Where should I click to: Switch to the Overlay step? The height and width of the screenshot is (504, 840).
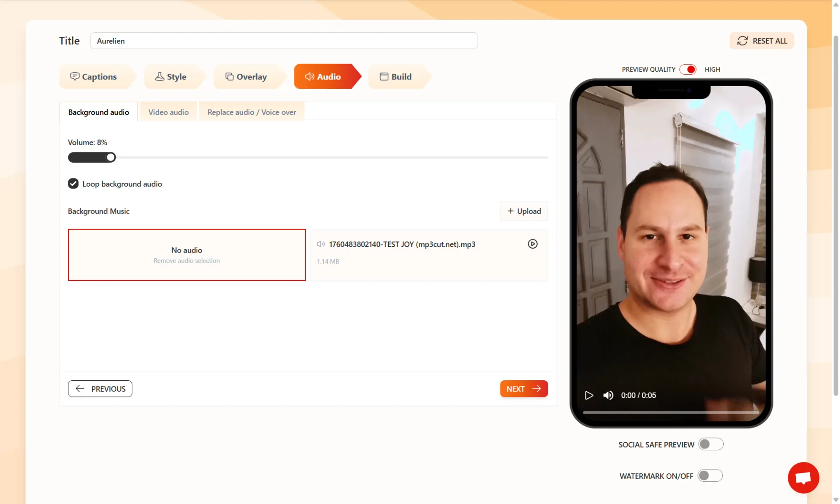pos(246,76)
